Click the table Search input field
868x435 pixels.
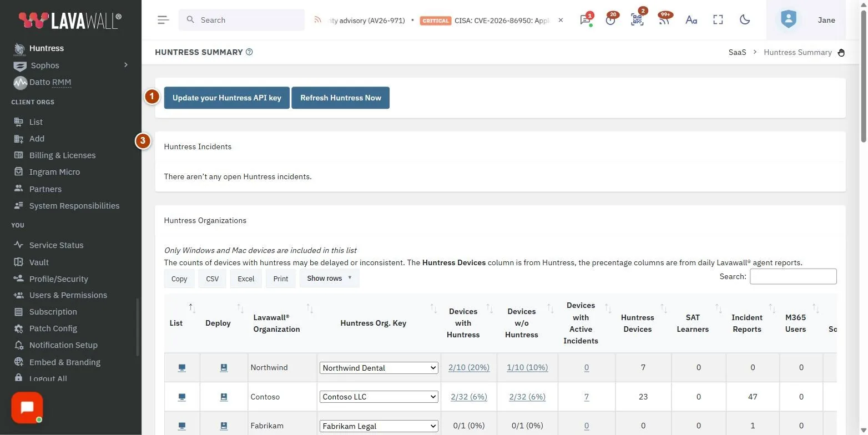793,276
